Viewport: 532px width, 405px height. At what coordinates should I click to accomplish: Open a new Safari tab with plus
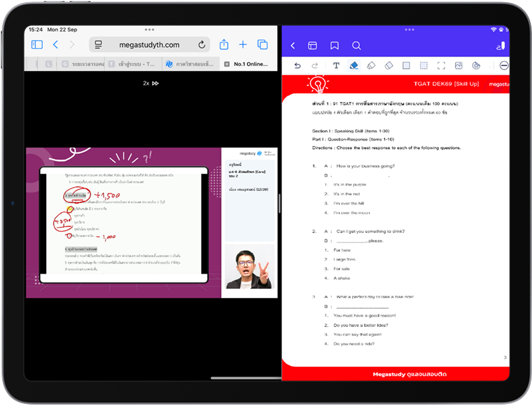click(x=243, y=44)
